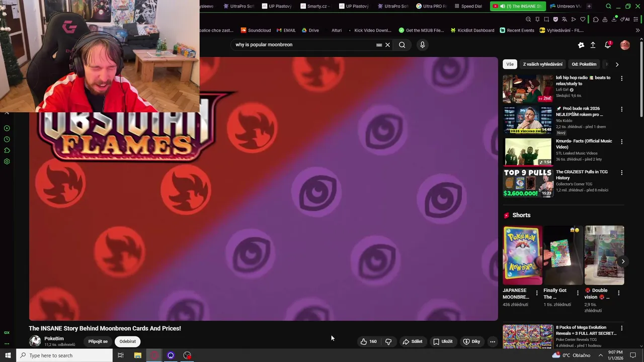Screen dimensions: 644x362
Task: Open YouTube create upload icon
Action: pyautogui.click(x=593, y=45)
